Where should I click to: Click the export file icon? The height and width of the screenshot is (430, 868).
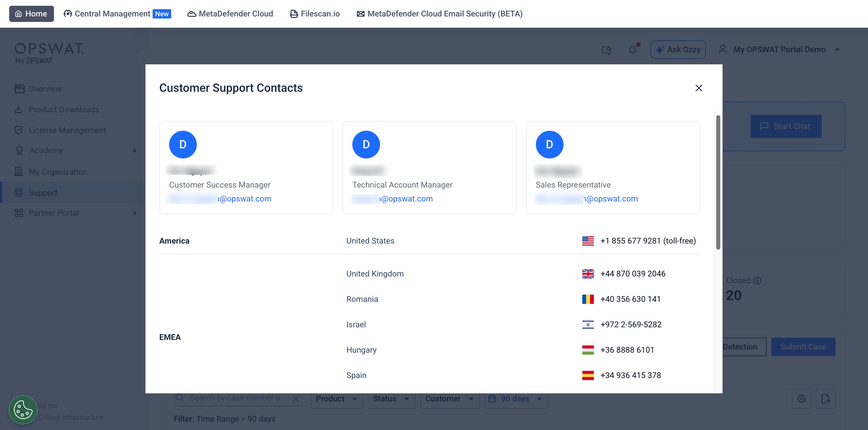[826, 399]
